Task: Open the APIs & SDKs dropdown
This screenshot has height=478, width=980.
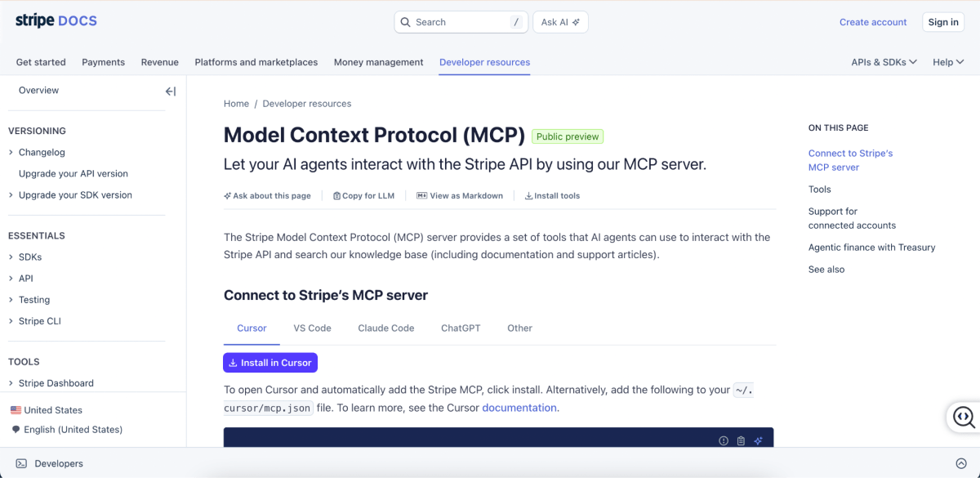Action: (884, 62)
